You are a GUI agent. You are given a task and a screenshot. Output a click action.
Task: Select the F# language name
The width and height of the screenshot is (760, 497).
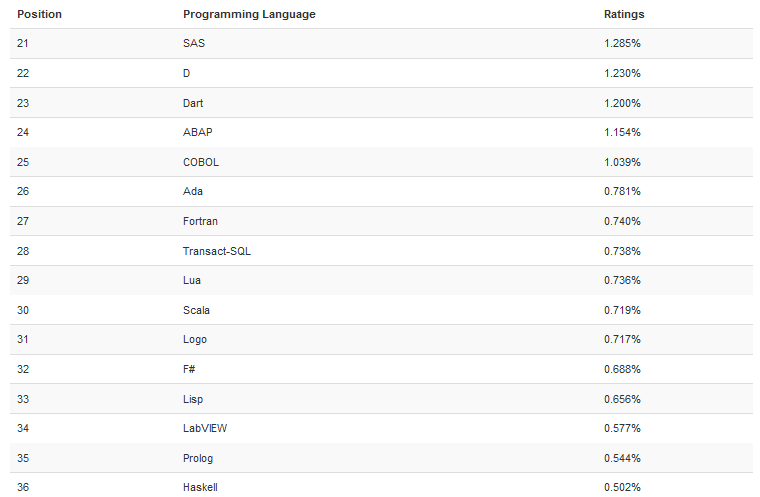pos(189,370)
